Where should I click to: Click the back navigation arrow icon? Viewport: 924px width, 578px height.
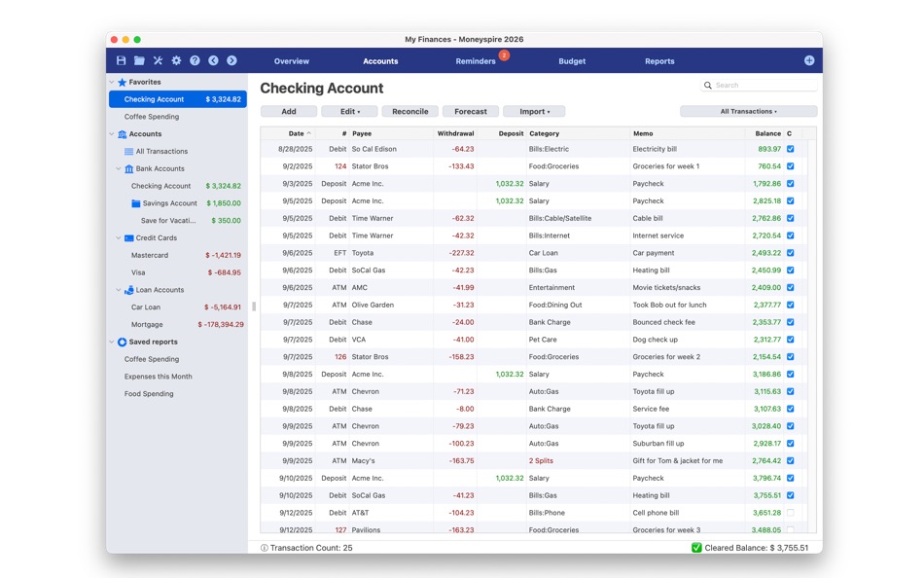tap(213, 60)
